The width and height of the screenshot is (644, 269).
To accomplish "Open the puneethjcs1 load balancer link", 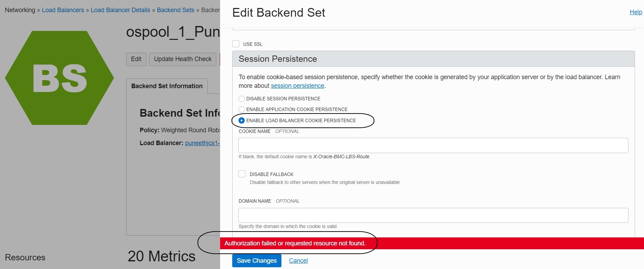I will pos(202,143).
